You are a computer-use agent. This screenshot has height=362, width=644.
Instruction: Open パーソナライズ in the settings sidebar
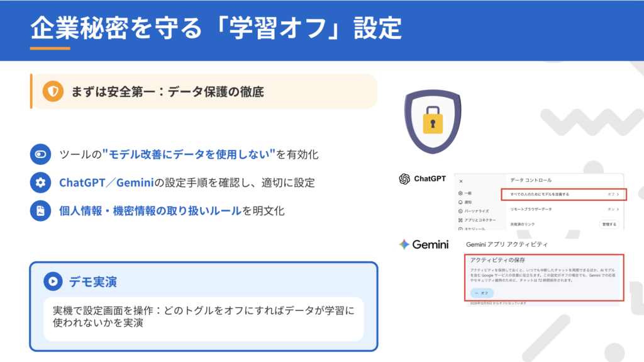pyautogui.click(x=474, y=211)
